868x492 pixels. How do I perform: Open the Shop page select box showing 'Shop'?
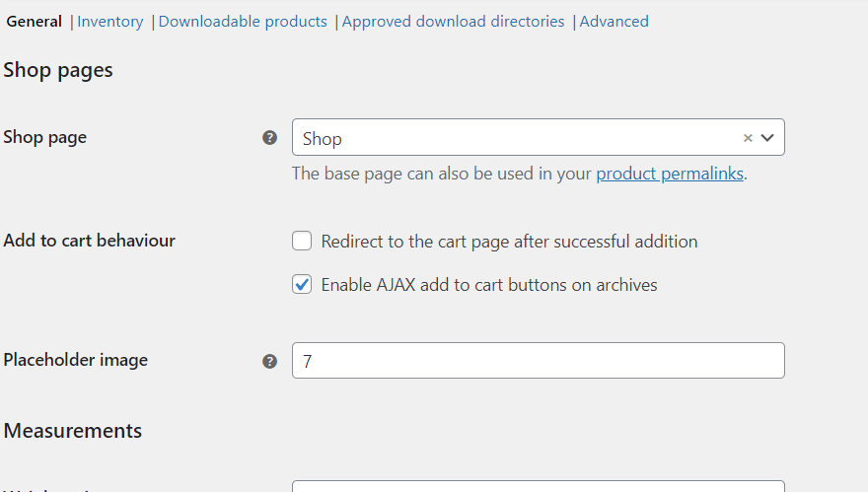click(513, 138)
